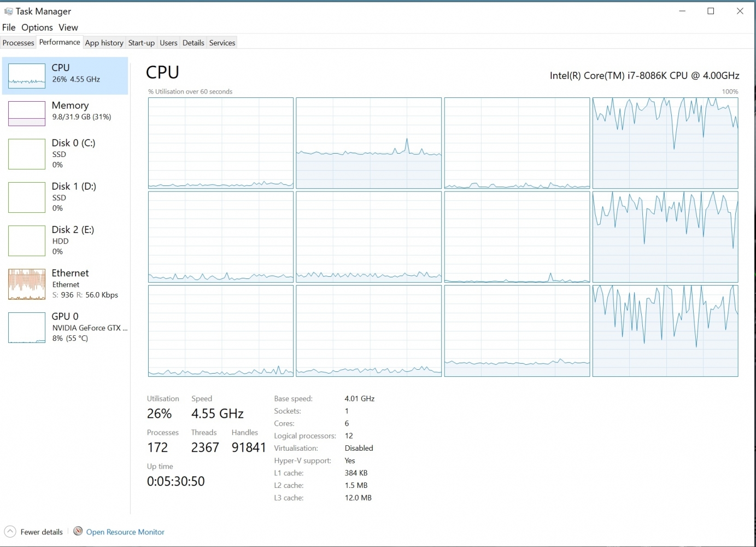
Task: Select the Disk 1 (D:) graph thumbnail
Action: click(27, 197)
